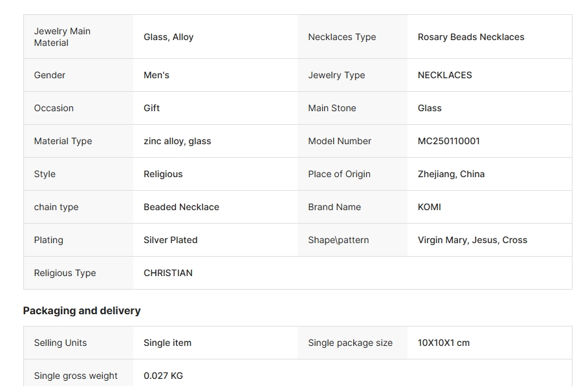
Task: Click the 'Zhejiang, China' origin value
Action: pos(451,174)
